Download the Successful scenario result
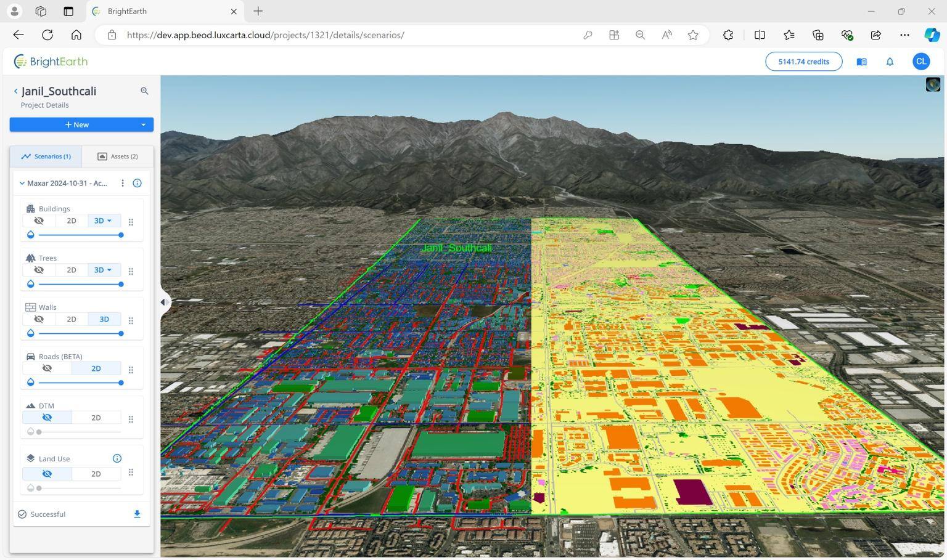The image size is (947, 560). pos(137,514)
